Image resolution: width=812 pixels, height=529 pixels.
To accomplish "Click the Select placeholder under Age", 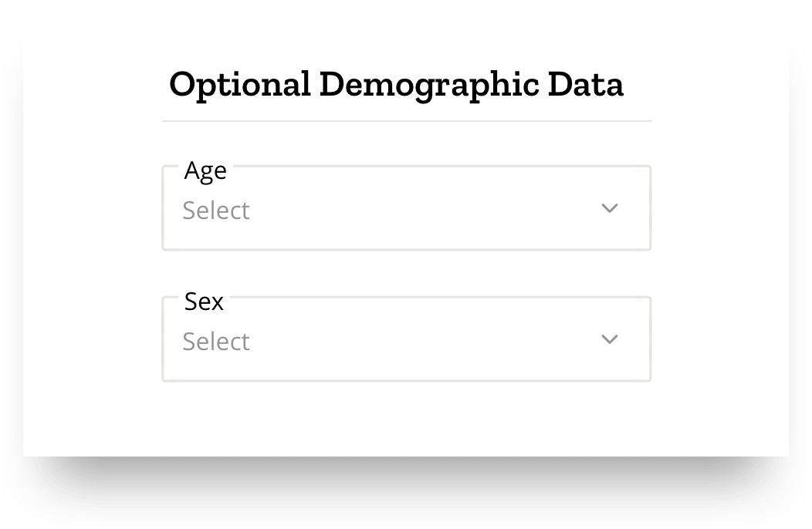I will pyautogui.click(x=216, y=211).
